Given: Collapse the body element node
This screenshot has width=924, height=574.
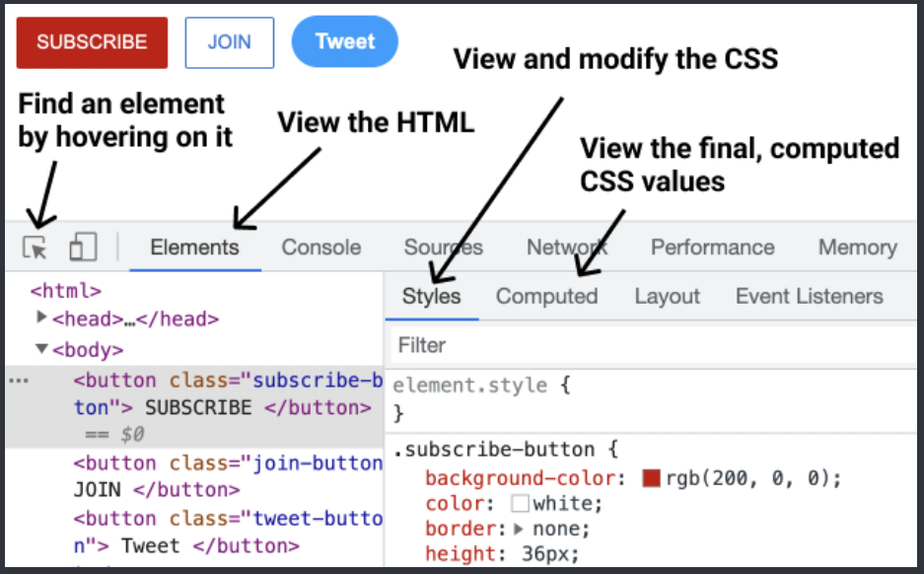Looking at the screenshot, I should (41, 348).
